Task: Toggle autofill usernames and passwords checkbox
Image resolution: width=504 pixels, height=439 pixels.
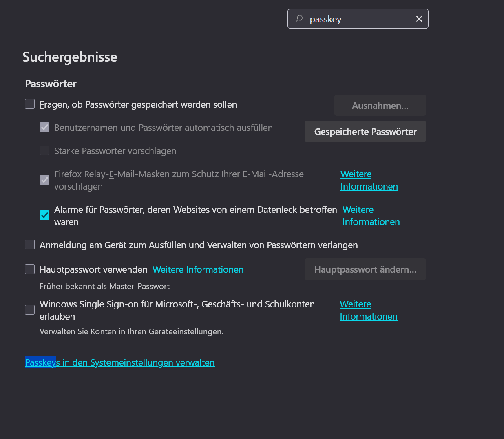Action: pyautogui.click(x=44, y=128)
